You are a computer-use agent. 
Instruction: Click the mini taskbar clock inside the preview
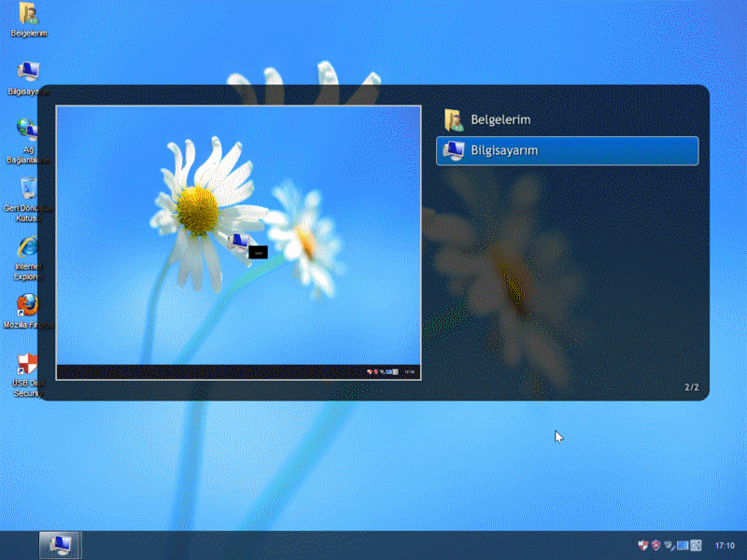coord(409,371)
